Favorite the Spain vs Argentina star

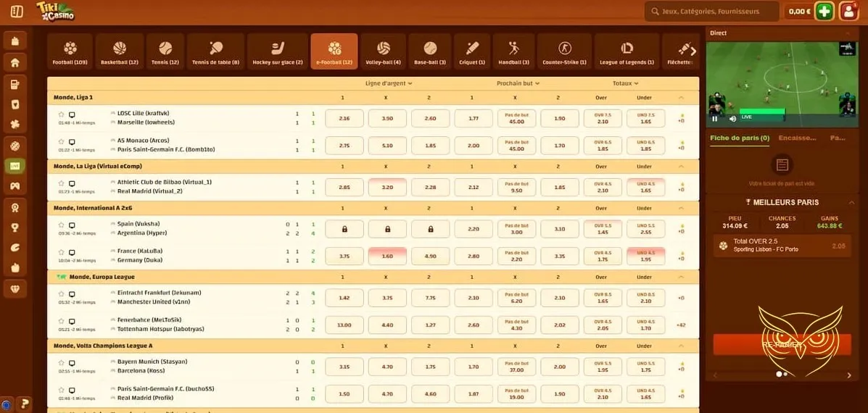coord(62,225)
